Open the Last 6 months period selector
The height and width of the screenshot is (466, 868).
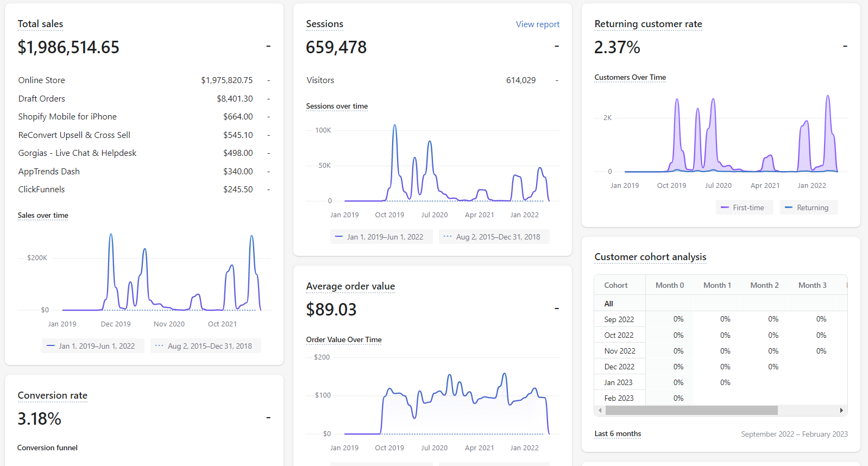618,433
